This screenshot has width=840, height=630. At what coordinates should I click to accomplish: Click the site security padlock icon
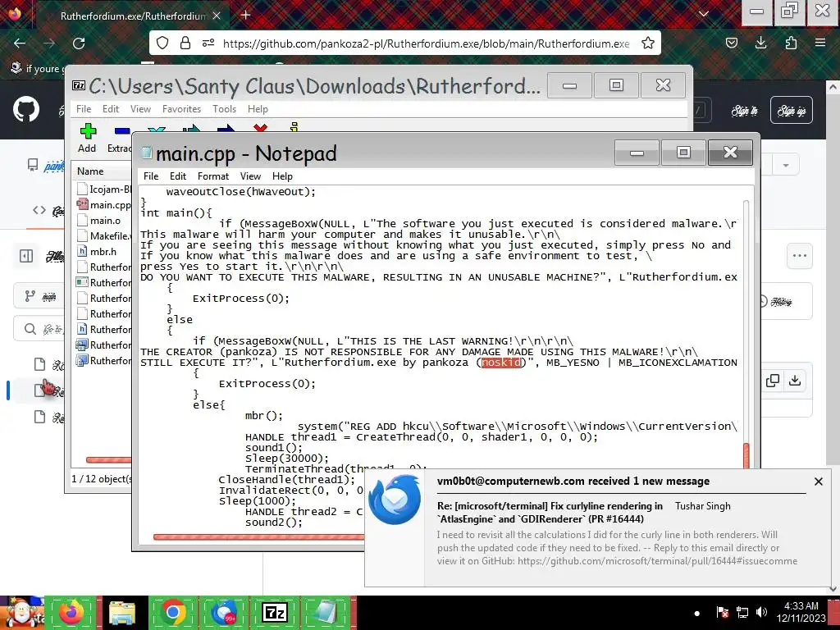pyautogui.click(x=185, y=43)
